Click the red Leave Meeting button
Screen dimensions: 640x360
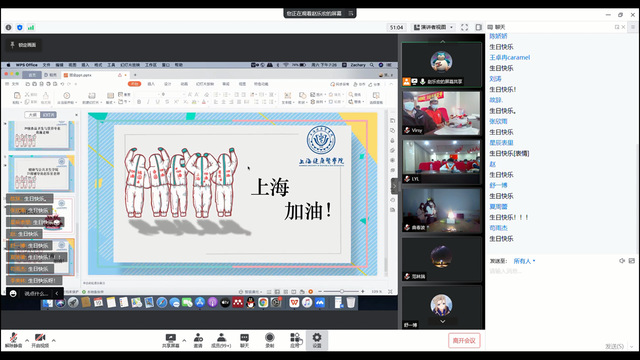(464, 340)
